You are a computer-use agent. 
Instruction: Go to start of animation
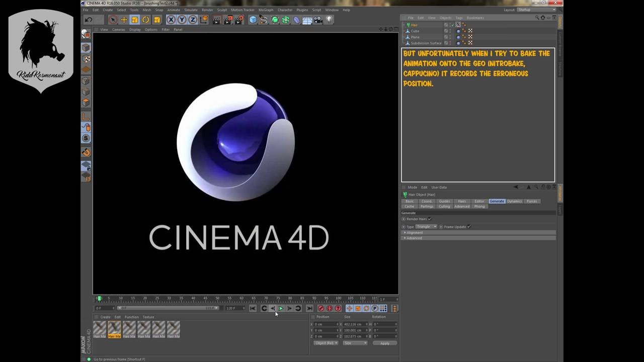pos(253,308)
